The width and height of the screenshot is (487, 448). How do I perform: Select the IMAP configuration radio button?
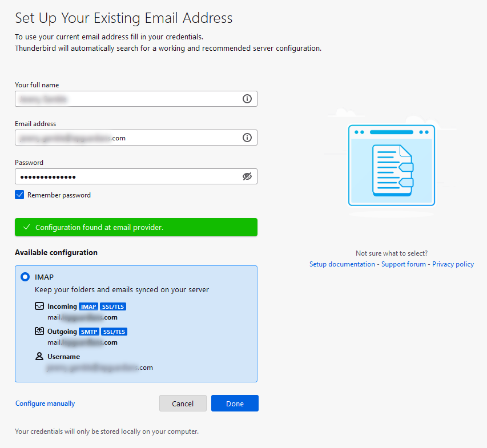(25, 277)
